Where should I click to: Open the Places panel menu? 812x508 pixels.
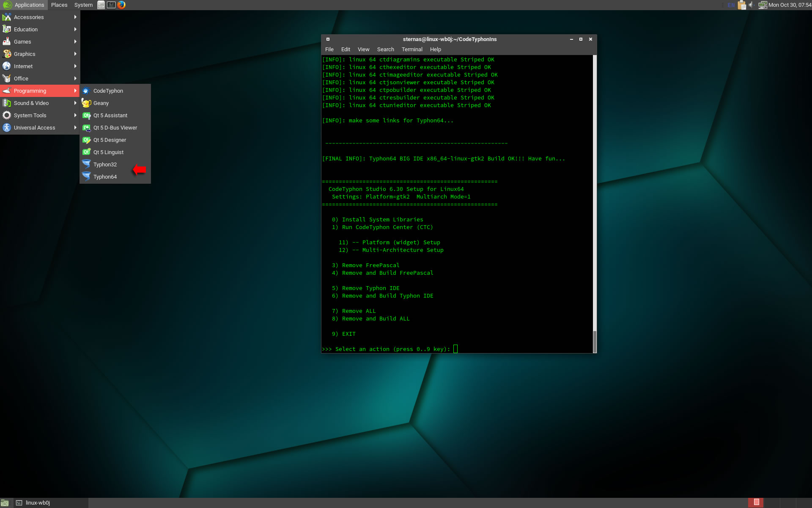click(x=59, y=5)
